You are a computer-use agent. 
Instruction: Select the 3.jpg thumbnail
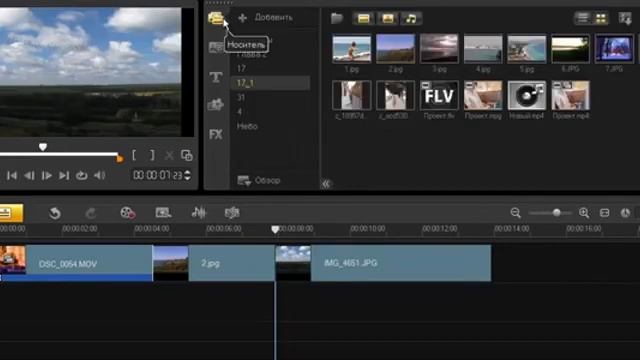(x=439, y=49)
